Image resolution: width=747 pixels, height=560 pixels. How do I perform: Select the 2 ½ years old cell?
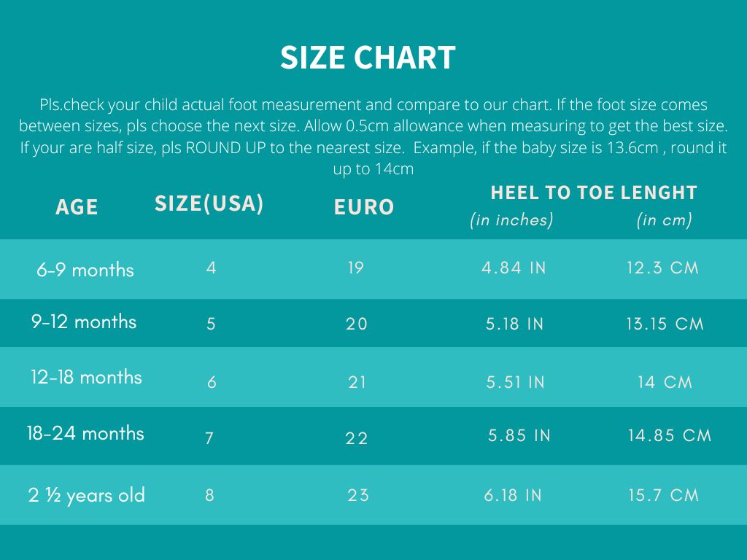point(87,496)
